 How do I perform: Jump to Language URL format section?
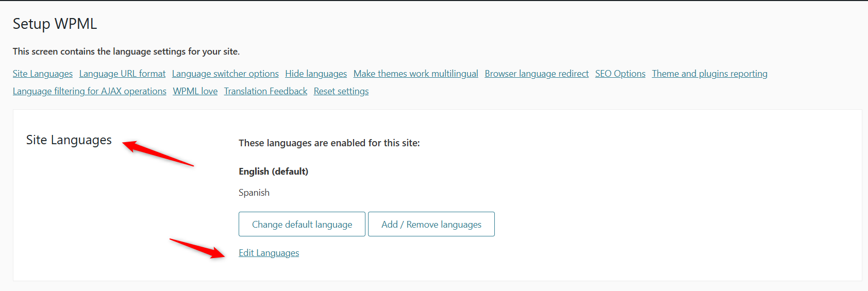[x=122, y=74]
